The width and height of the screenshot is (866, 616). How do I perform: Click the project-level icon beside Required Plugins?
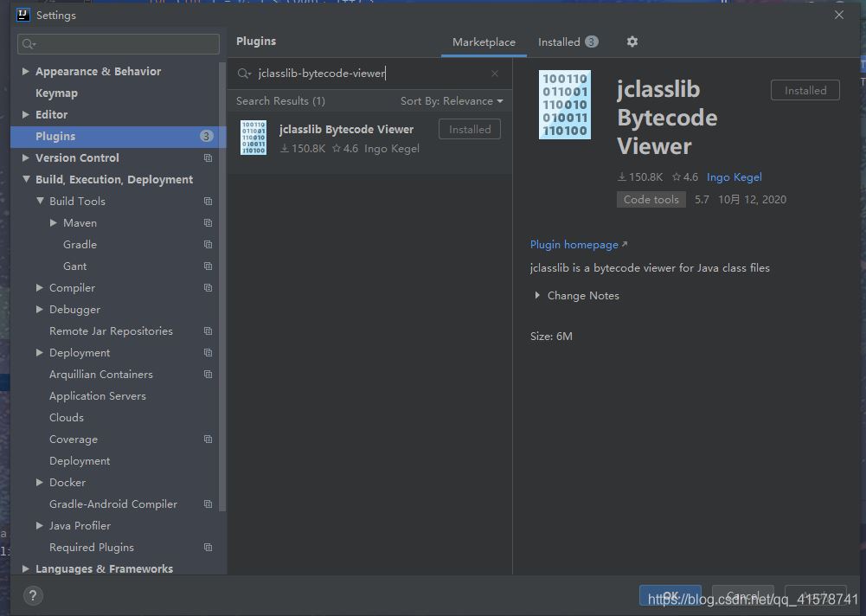pyautogui.click(x=208, y=548)
